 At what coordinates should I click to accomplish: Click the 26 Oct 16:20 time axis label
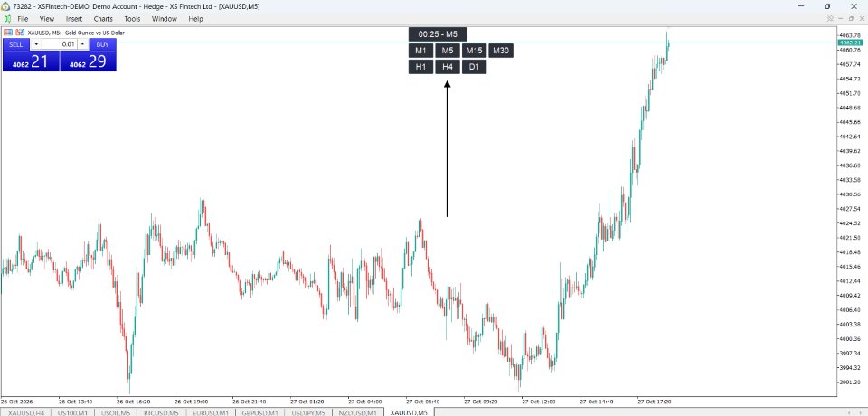point(135,401)
